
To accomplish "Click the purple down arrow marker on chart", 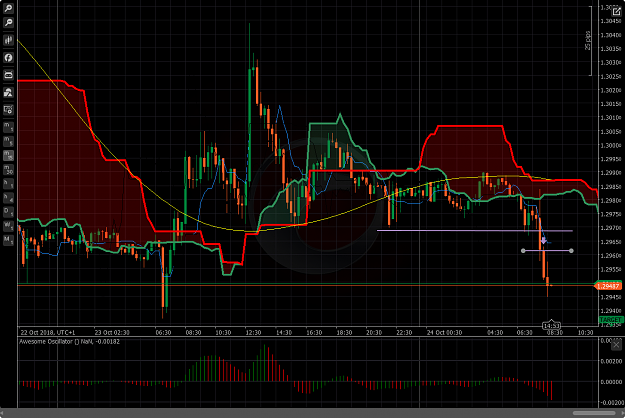I will (543, 241).
